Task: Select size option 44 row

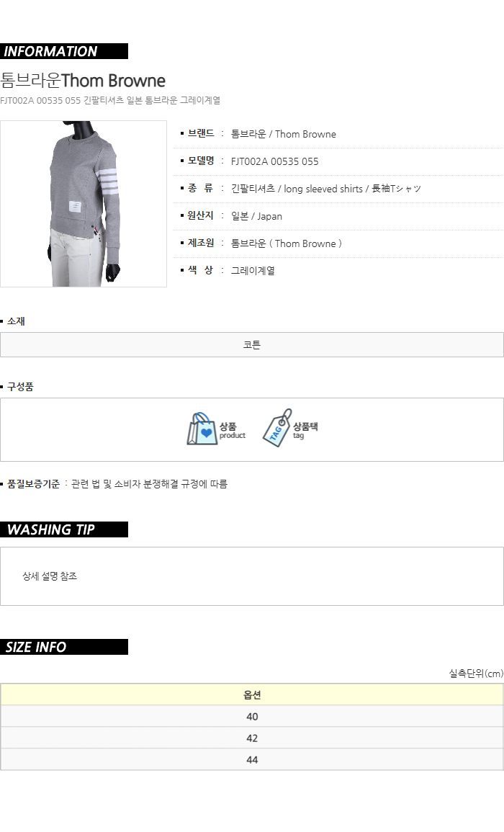Action: (x=252, y=760)
